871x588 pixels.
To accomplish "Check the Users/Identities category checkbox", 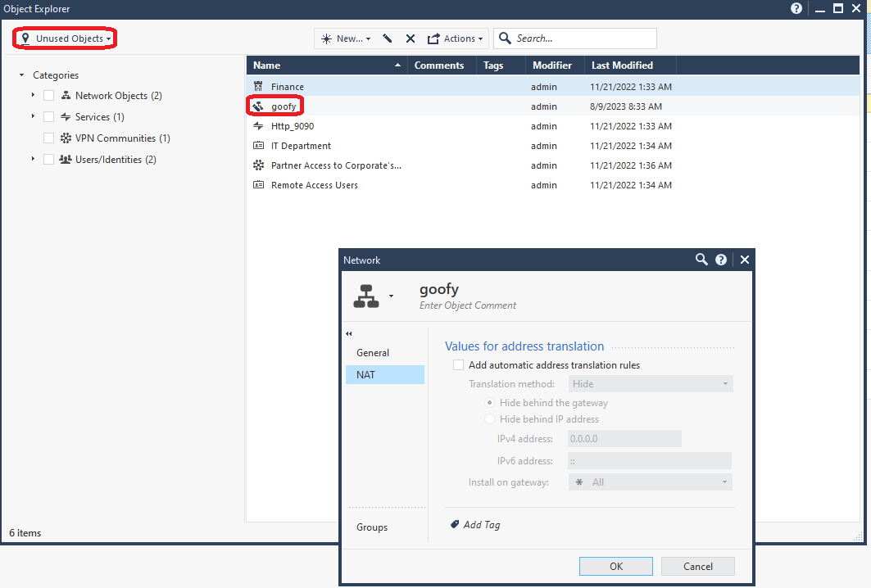I will click(x=49, y=160).
